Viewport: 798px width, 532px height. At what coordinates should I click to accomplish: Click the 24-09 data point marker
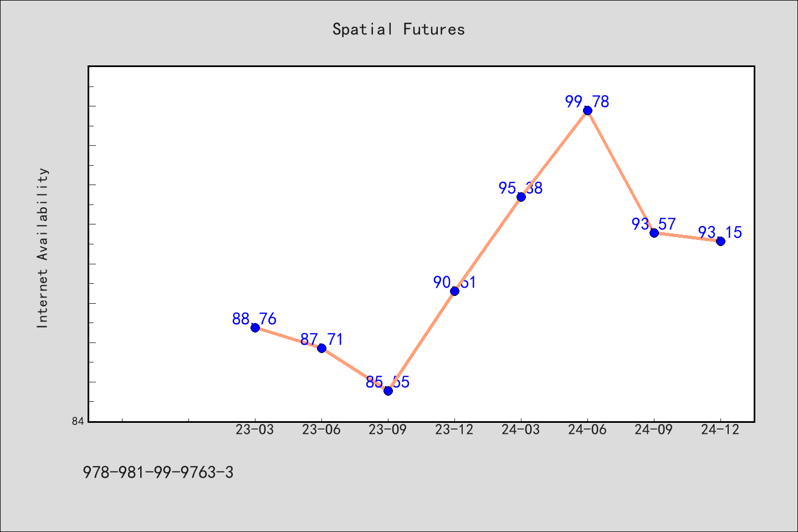coord(654,233)
